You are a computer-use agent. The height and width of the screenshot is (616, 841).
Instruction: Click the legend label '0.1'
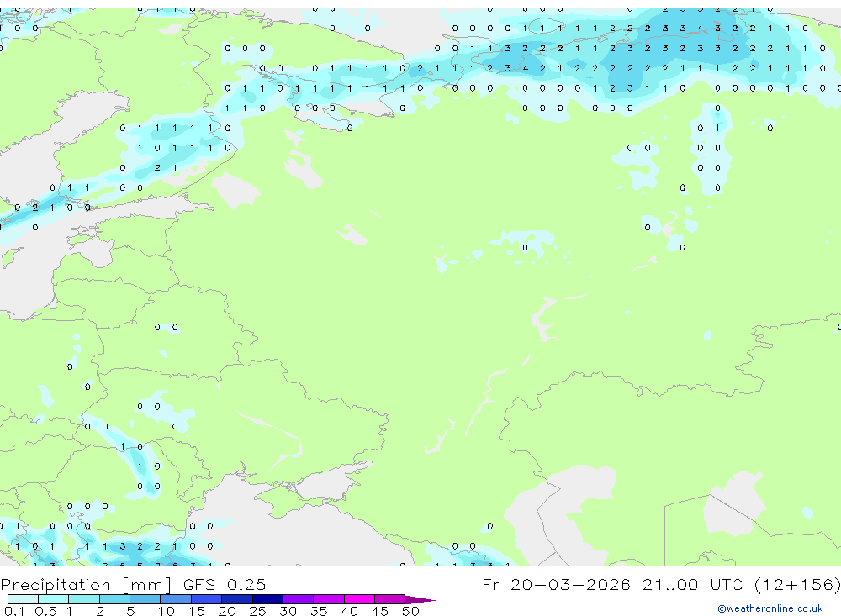click(14, 611)
